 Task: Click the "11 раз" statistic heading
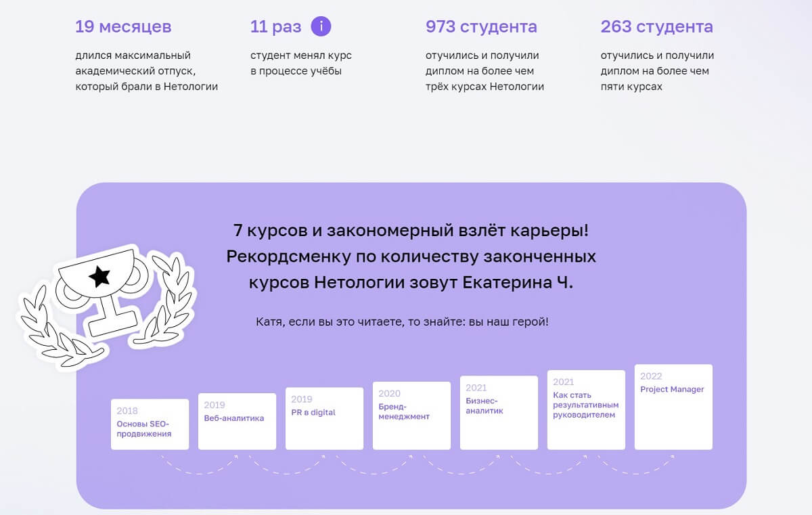273,26
